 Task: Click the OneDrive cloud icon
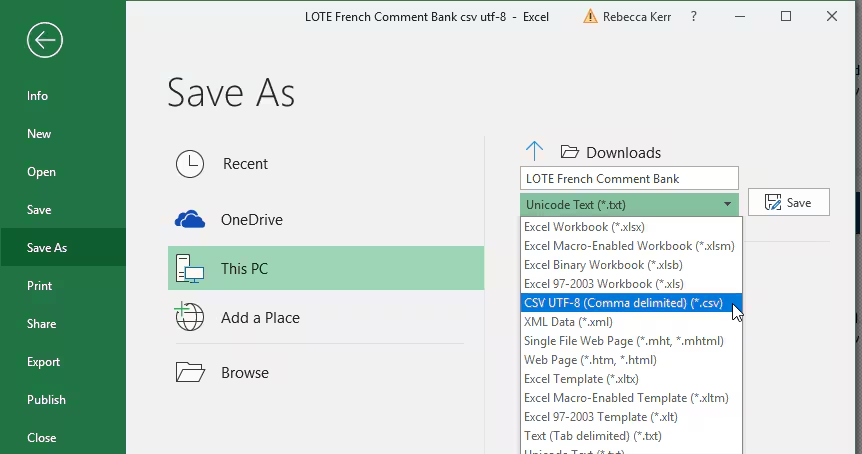(190, 219)
